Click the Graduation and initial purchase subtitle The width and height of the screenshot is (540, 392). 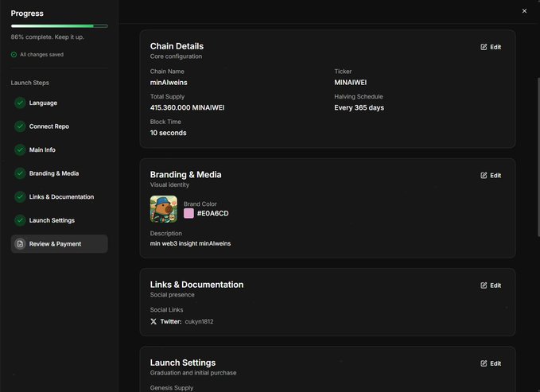(193, 373)
